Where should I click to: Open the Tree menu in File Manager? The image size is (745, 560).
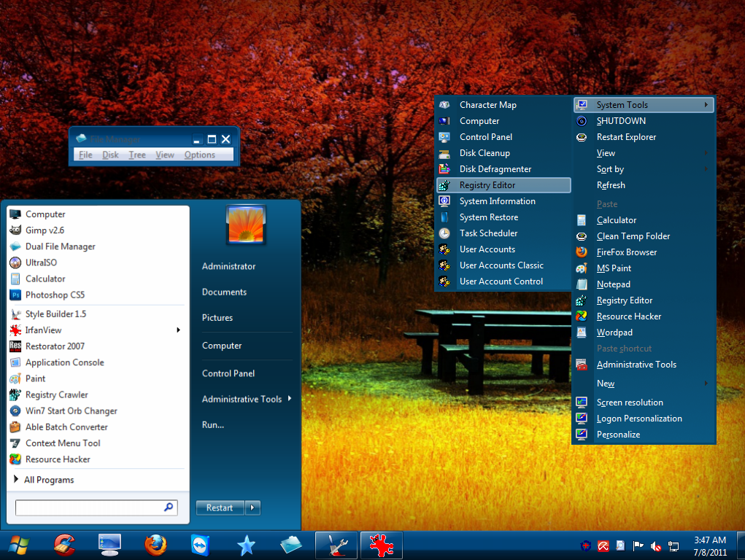pyautogui.click(x=136, y=155)
